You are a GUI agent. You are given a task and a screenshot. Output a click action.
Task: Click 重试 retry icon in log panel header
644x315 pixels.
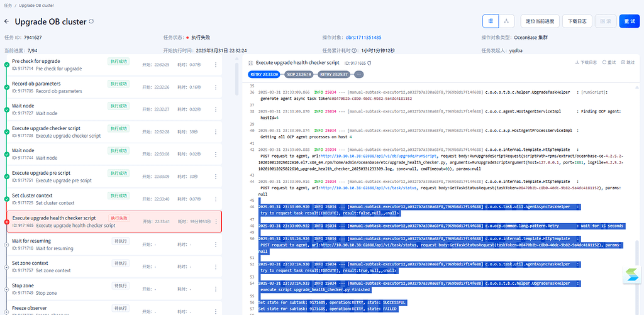pos(609,63)
